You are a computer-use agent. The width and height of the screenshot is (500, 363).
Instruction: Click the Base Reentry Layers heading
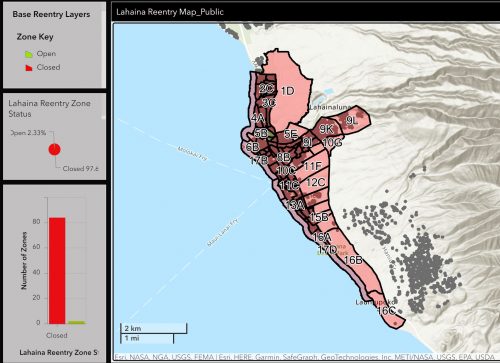click(x=51, y=14)
